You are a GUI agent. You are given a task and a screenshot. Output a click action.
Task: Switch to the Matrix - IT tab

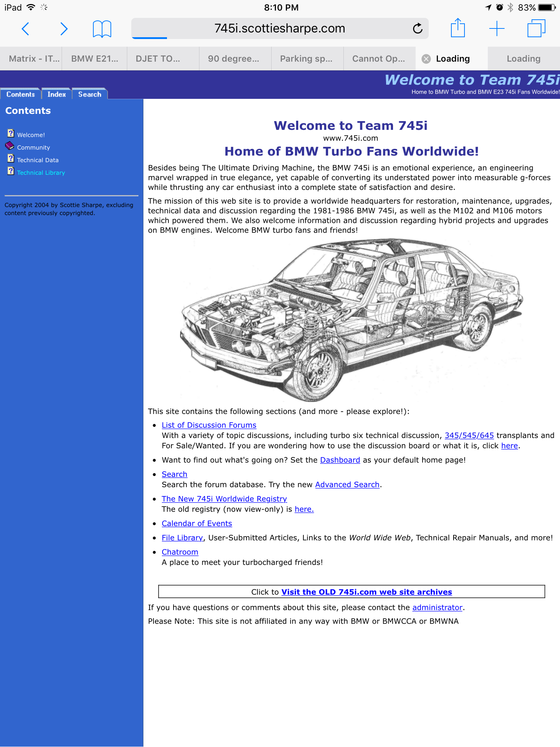tap(31, 59)
